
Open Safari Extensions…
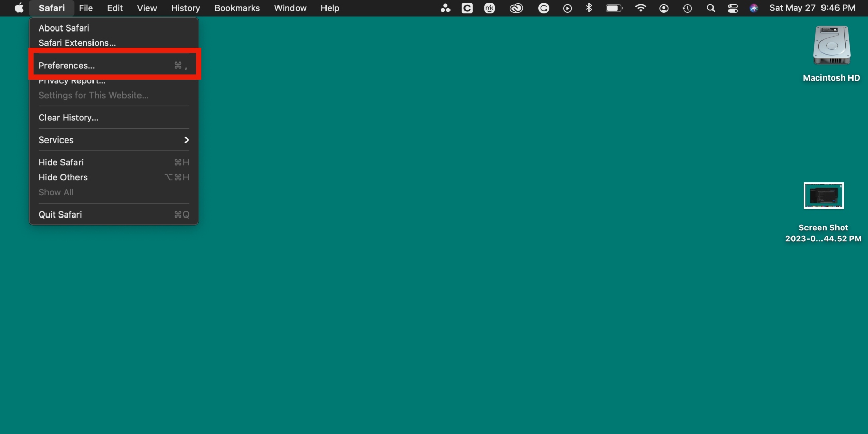114,43
